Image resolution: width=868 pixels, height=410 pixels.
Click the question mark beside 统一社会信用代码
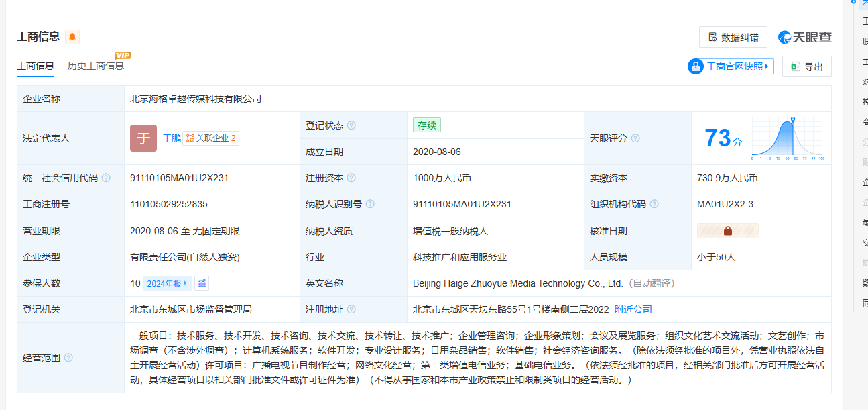106,178
